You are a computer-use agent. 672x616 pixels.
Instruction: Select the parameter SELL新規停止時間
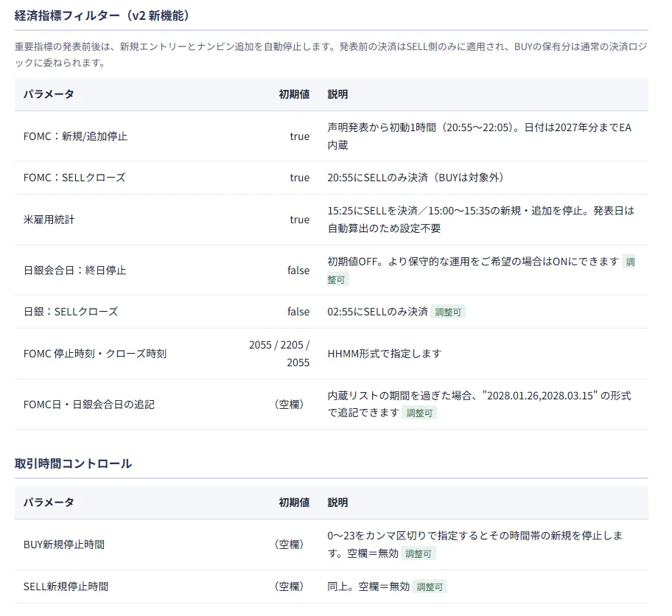coord(66,587)
